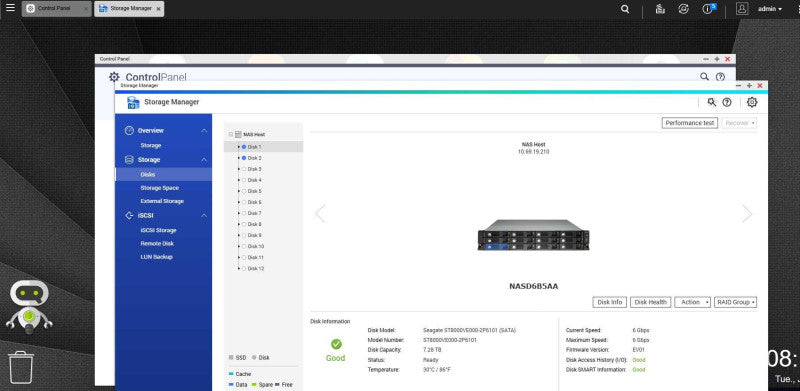This screenshot has width=800, height=391.
Task: Collapse the NAS Host tree node
Action: pyautogui.click(x=231, y=135)
